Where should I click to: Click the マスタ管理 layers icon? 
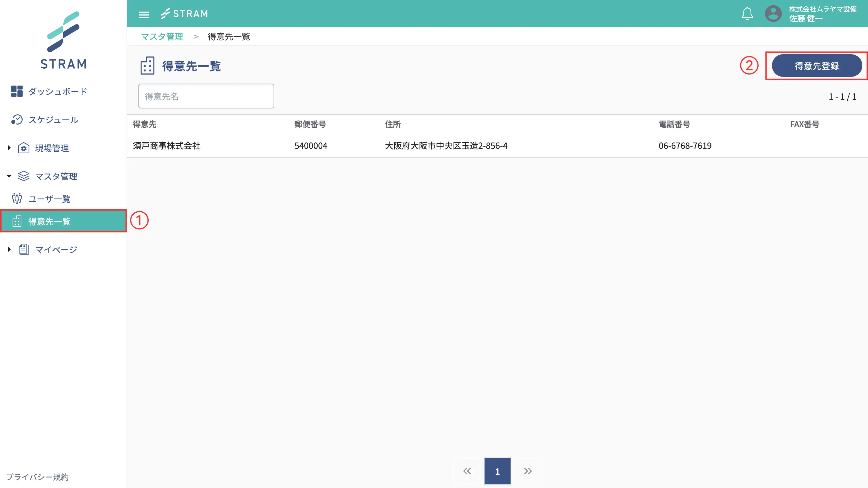point(23,176)
